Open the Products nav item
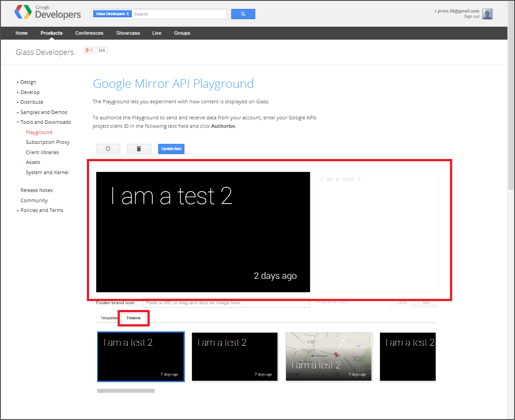The image size is (515, 420). (52, 33)
